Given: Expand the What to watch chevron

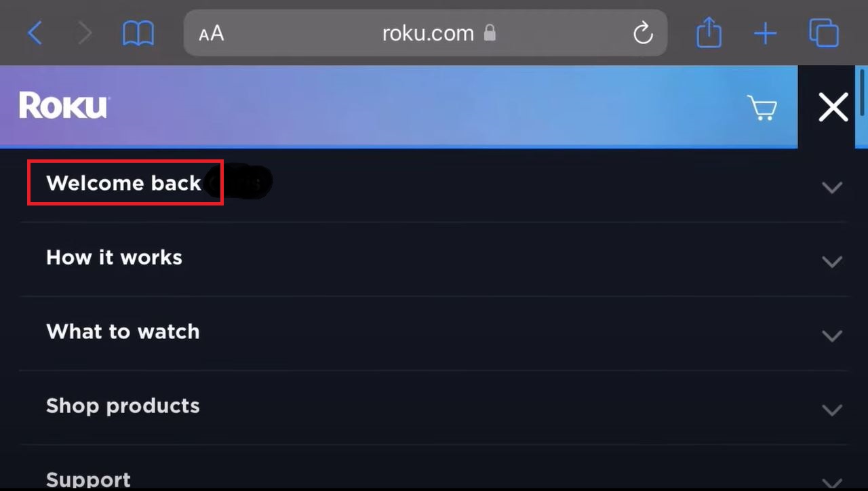Looking at the screenshot, I should (832, 335).
